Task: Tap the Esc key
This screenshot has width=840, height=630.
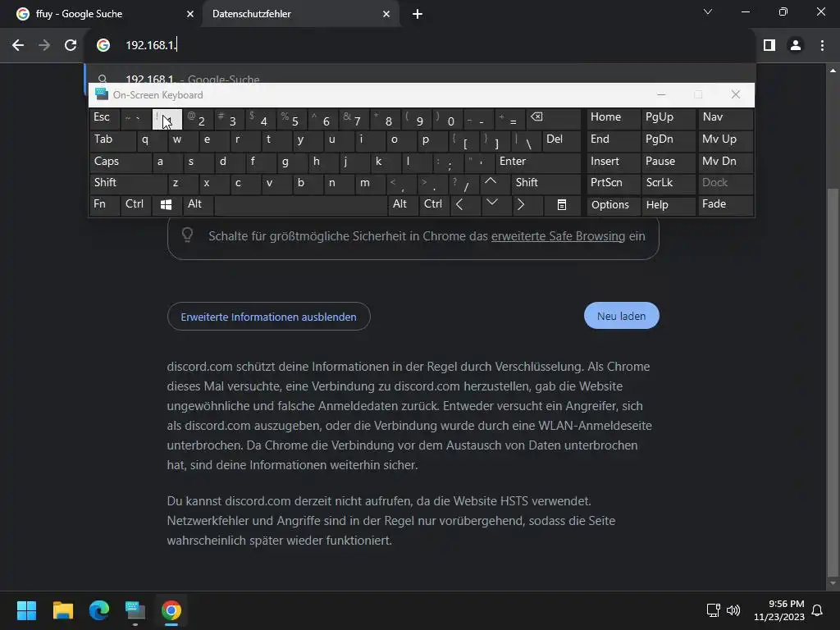Action: click(x=104, y=119)
